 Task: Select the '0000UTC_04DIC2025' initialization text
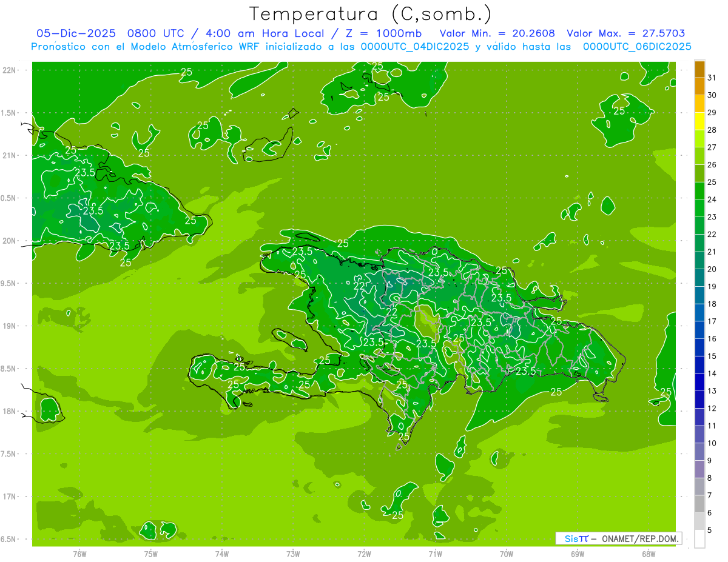pos(415,47)
